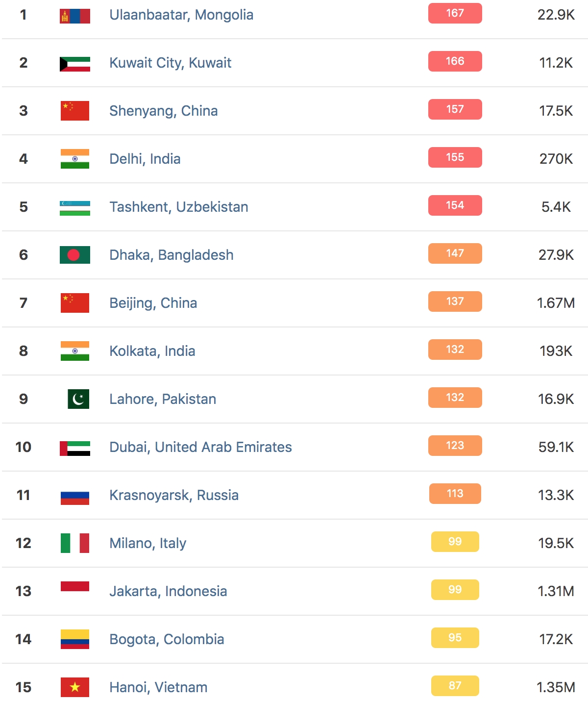Click the Bangladesh flag icon
The width and height of the screenshot is (588, 701).
pyautogui.click(x=75, y=255)
